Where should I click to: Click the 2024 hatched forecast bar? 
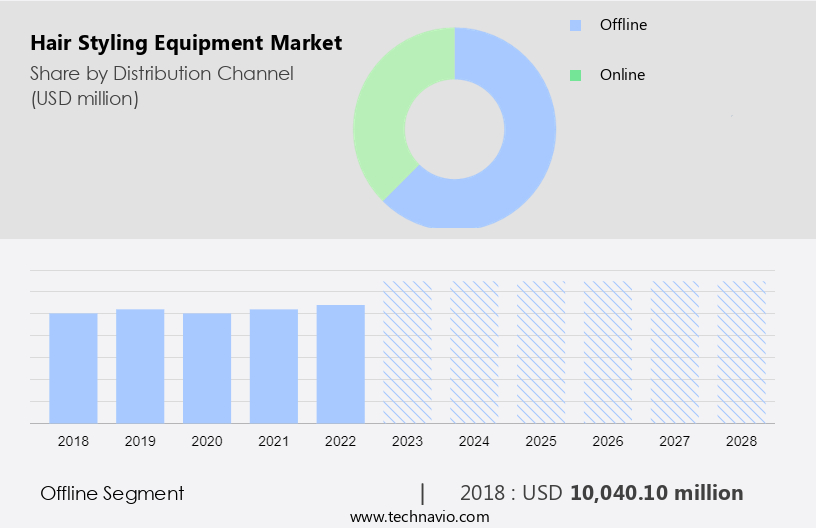point(474,352)
